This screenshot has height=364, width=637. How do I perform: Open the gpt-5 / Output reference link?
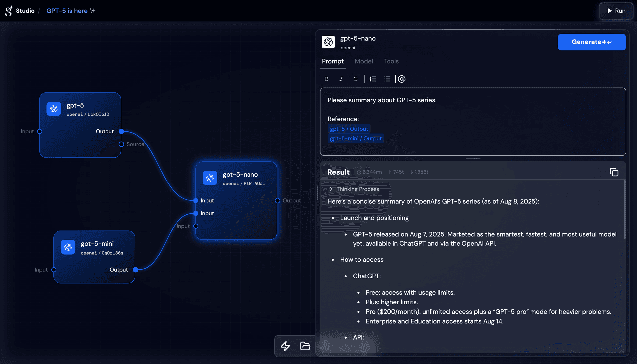pos(349,129)
